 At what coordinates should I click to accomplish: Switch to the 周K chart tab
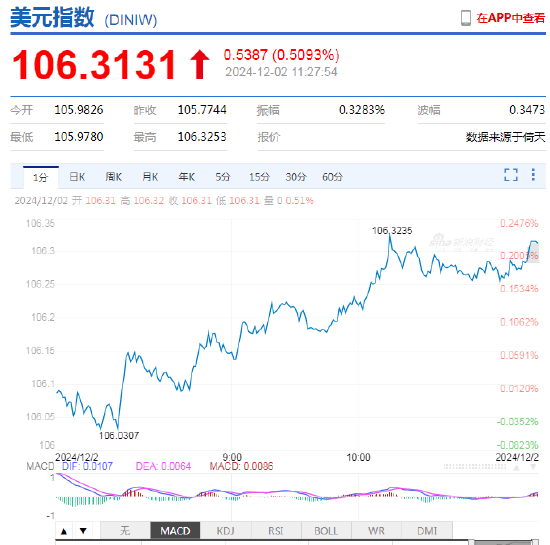click(x=114, y=177)
